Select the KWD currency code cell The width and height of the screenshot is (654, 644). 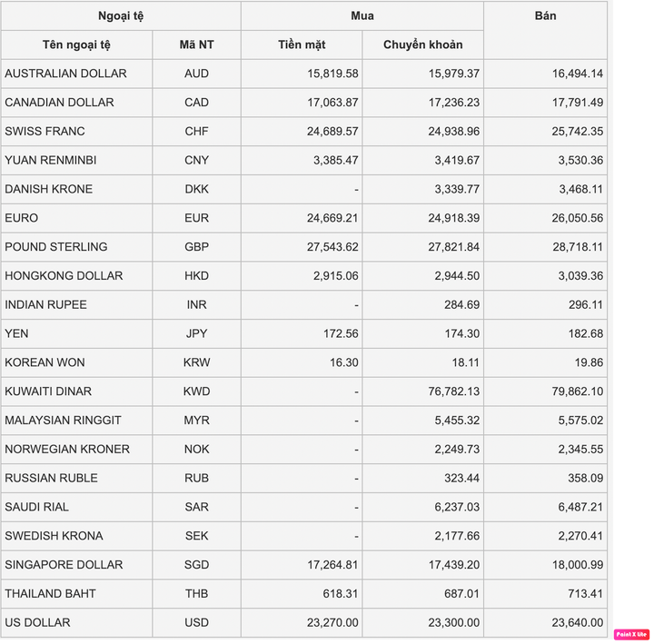click(x=196, y=391)
